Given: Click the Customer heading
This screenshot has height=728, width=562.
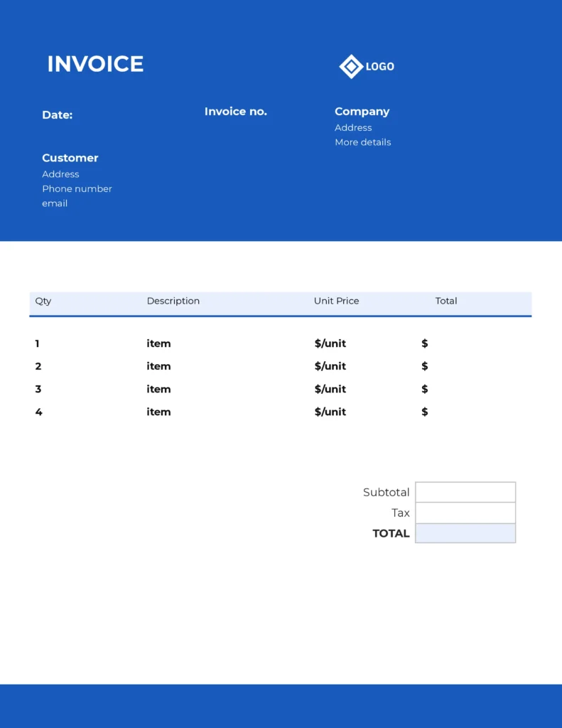Looking at the screenshot, I should point(70,158).
